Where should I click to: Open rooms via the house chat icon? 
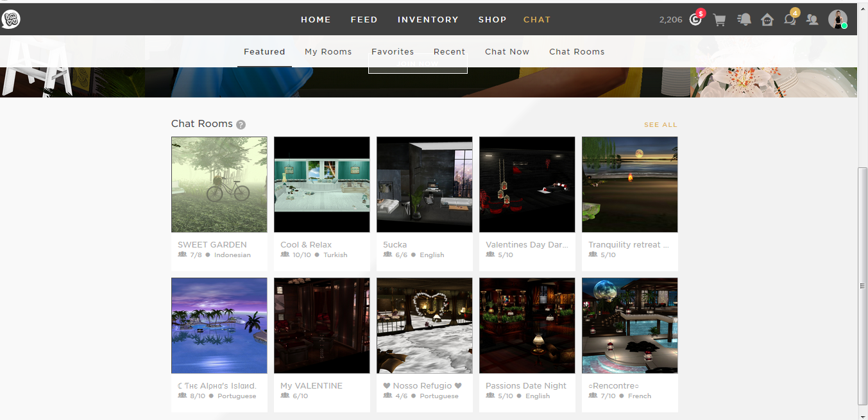click(767, 20)
